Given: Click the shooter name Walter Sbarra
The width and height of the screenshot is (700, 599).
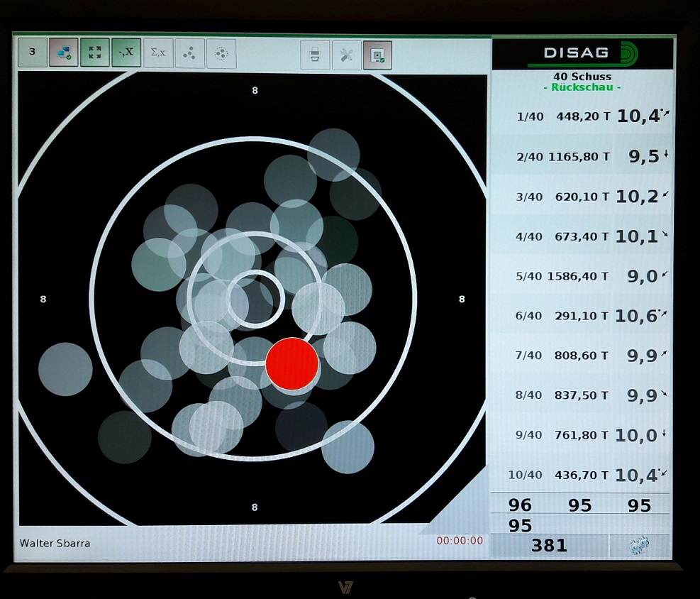Looking at the screenshot, I should click(x=55, y=544).
